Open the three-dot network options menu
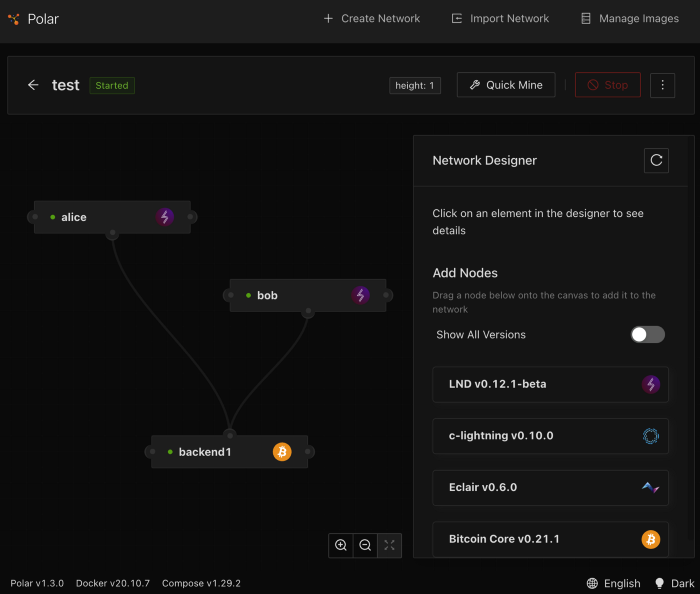This screenshot has width=700, height=594. pyautogui.click(x=662, y=85)
